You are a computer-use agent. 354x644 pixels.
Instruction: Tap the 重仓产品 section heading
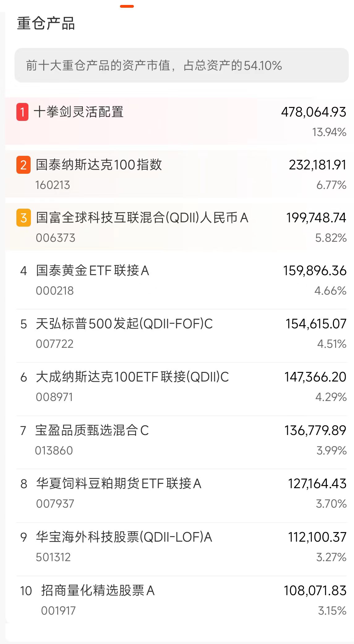46,23
